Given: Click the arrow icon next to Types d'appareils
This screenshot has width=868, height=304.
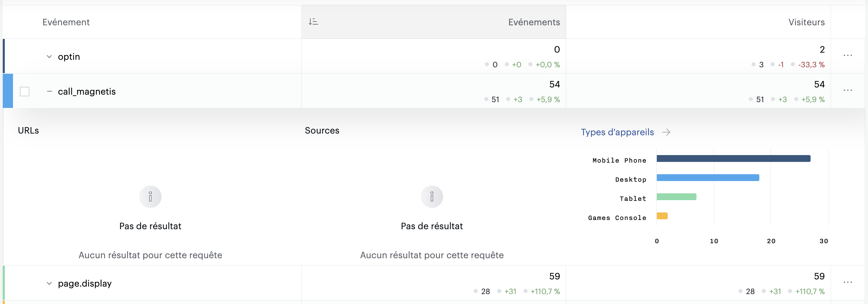Looking at the screenshot, I should point(666,132).
